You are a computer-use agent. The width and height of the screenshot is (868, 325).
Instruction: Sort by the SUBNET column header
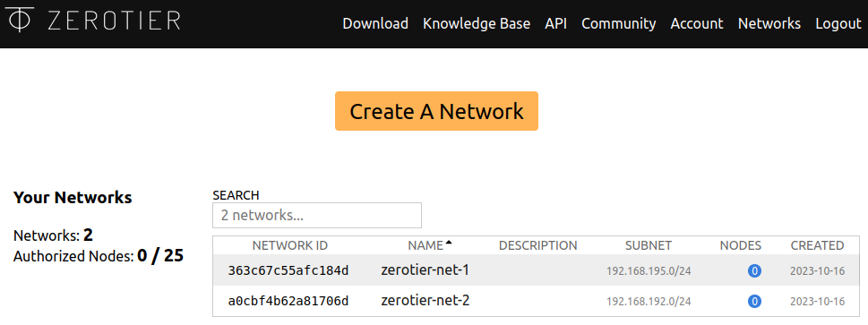pyautogui.click(x=649, y=245)
